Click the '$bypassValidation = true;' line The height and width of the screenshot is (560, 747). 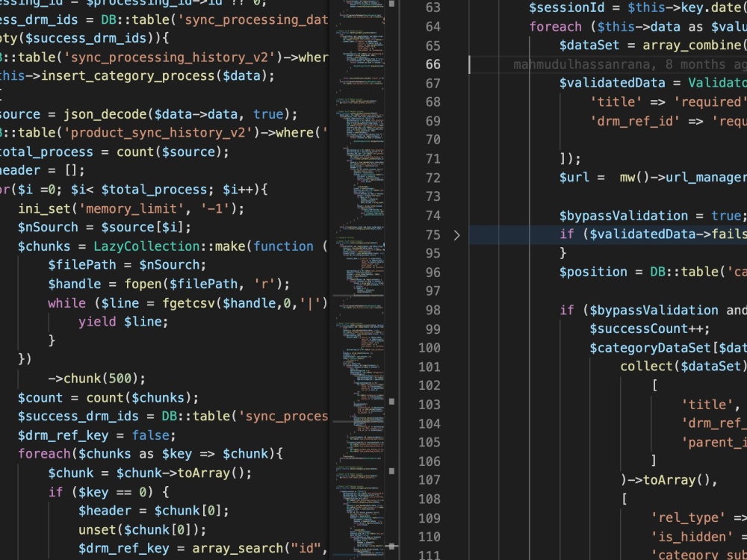tap(653, 216)
